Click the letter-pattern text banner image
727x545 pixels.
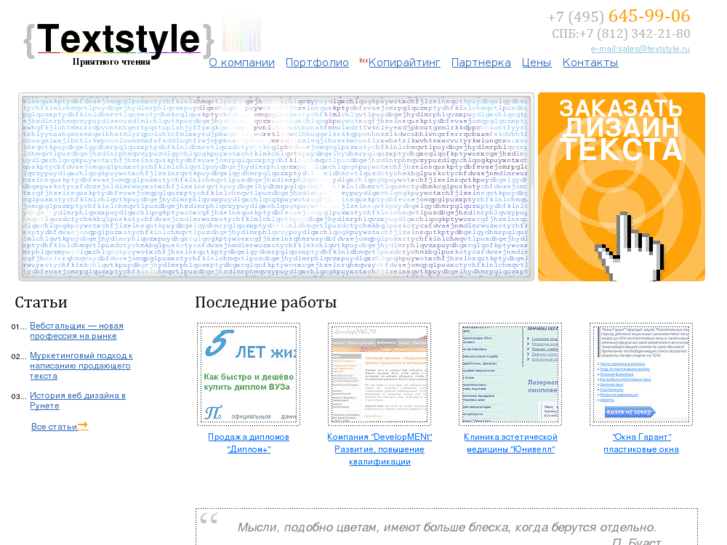[276, 186]
